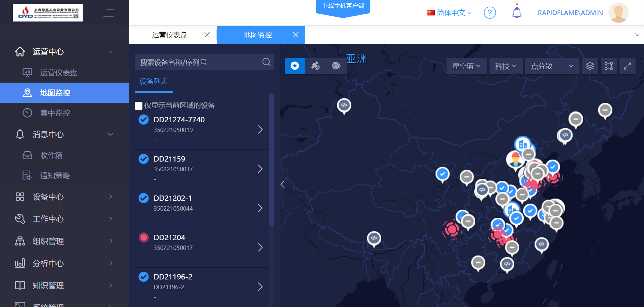Check 仅显示当前区域的设备 checkbox
Screen dimensions: 644x307
coord(138,106)
